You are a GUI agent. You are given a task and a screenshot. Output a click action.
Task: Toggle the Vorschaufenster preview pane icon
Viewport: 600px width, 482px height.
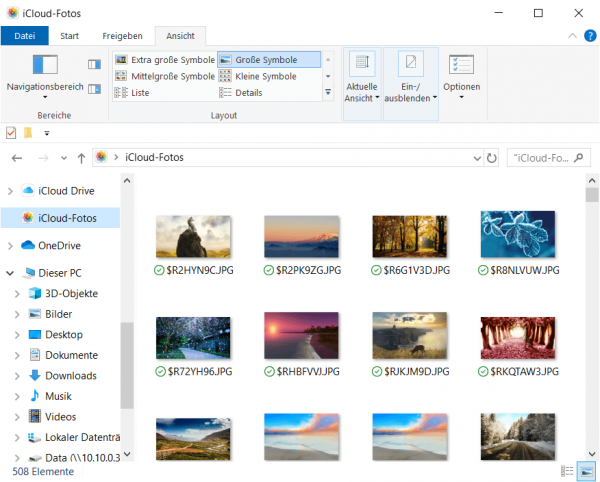click(x=94, y=64)
